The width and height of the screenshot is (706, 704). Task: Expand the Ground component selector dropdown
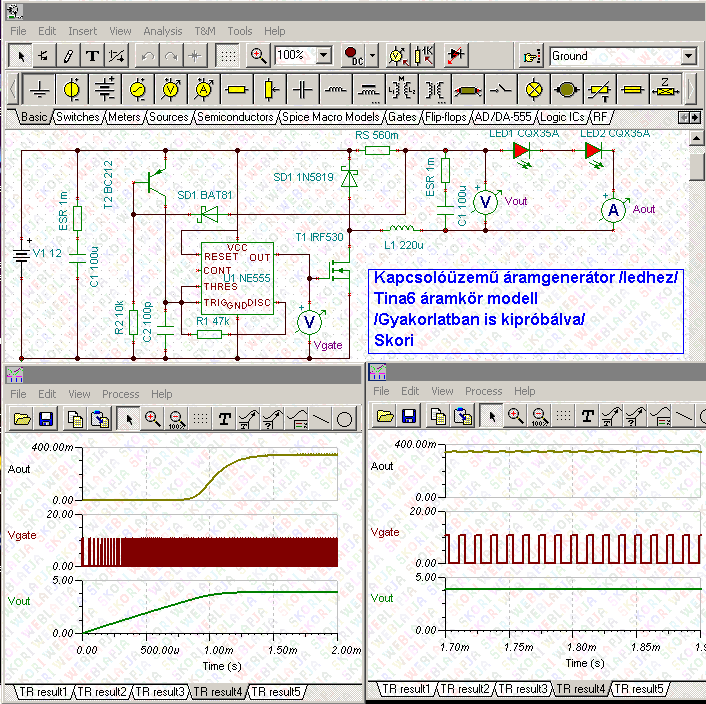point(688,56)
